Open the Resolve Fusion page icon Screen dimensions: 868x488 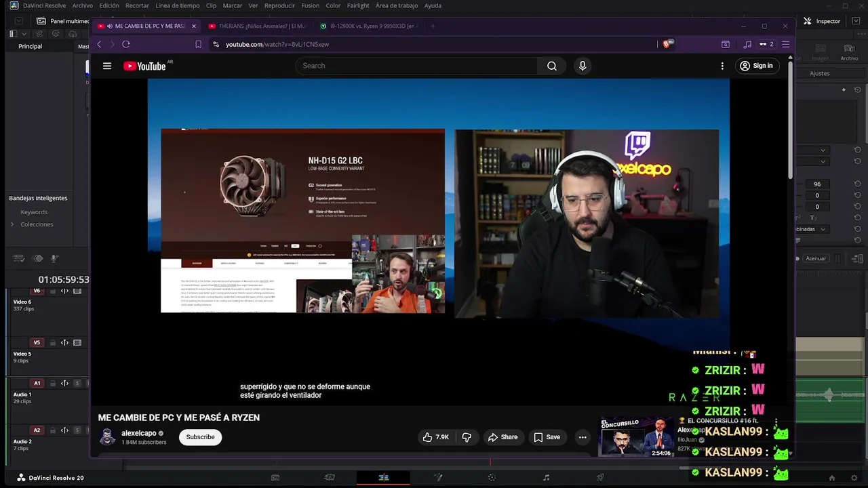(438, 478)
